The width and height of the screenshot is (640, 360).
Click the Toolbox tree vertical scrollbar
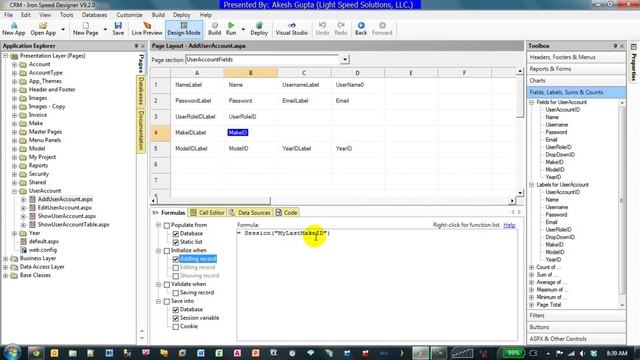tap(622, 204)
